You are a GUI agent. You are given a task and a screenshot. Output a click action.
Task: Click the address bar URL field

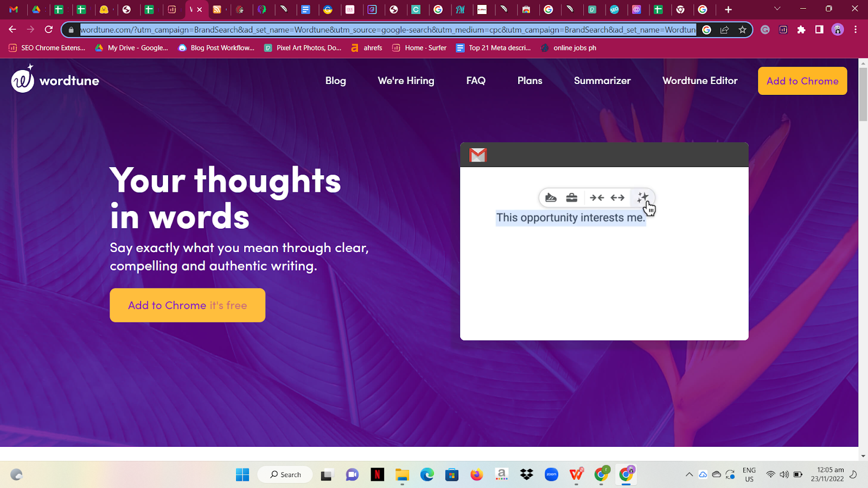coord(388,30)
